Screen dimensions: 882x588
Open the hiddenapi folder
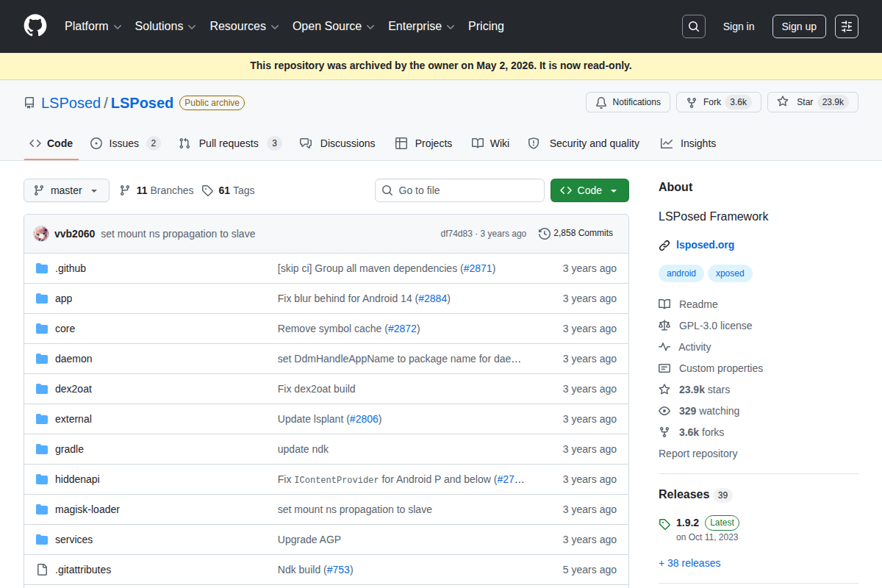(77, 479)
